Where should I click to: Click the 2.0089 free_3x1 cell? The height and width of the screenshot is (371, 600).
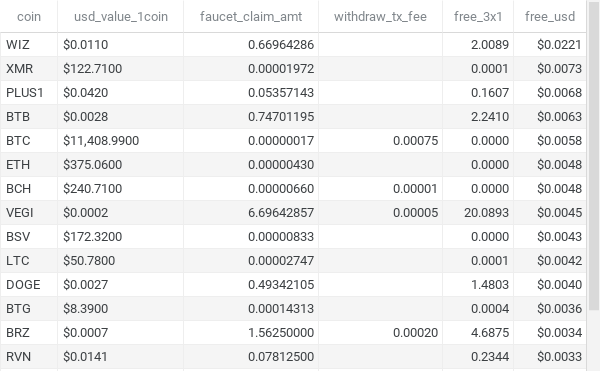click(478, 45)
